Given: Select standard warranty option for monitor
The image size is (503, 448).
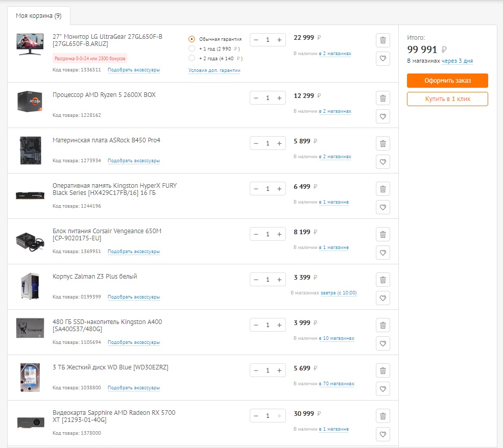Looking at the screenshot, I should 192,39.
